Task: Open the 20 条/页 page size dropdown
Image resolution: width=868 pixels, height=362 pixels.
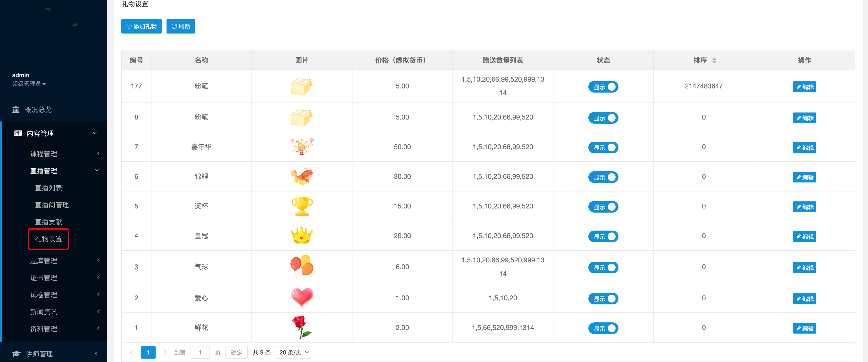Action: pos(293,352)
